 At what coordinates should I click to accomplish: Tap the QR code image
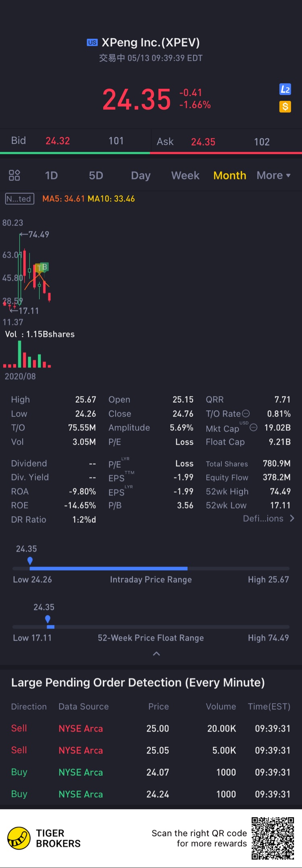(273, 838)
